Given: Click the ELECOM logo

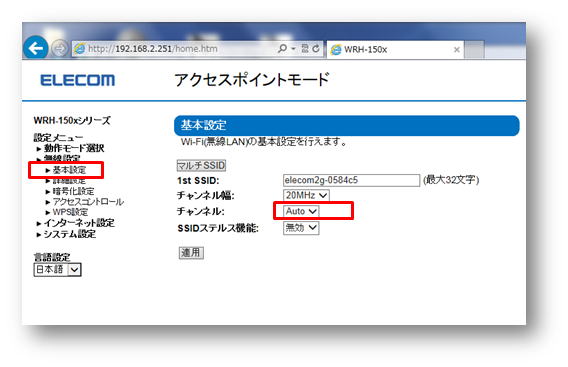Looking at the screenshot, I should pos(78,80).
